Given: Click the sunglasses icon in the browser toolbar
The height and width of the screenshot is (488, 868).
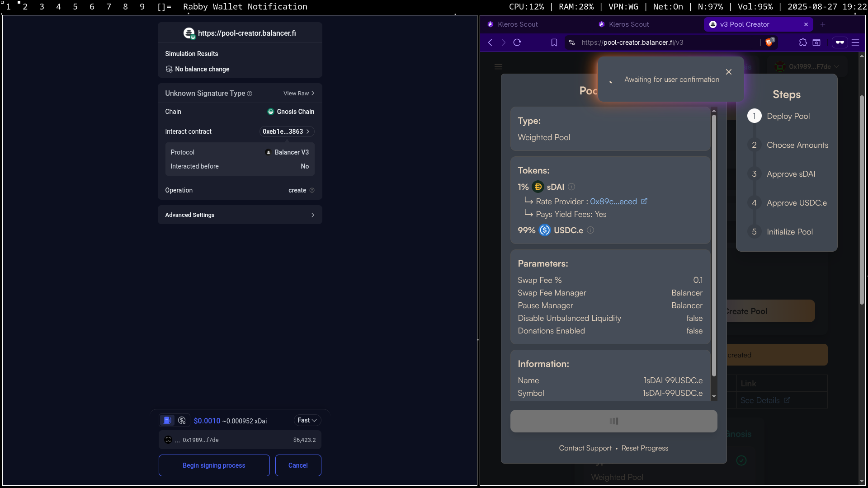Looking at the screenshot, I should (x=840, y=42).
